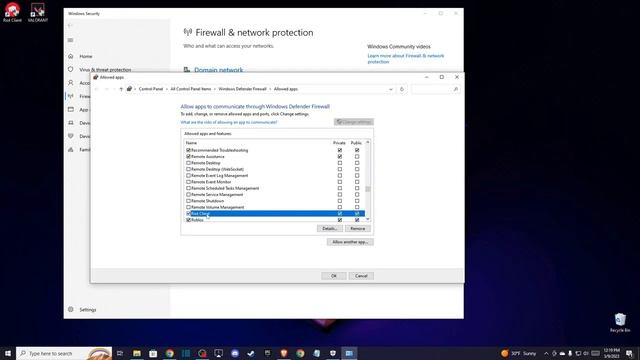This screenshot has height=360, width=640.
Task: Click Control Panel in breadcrumb path
Action: (151, 89)
